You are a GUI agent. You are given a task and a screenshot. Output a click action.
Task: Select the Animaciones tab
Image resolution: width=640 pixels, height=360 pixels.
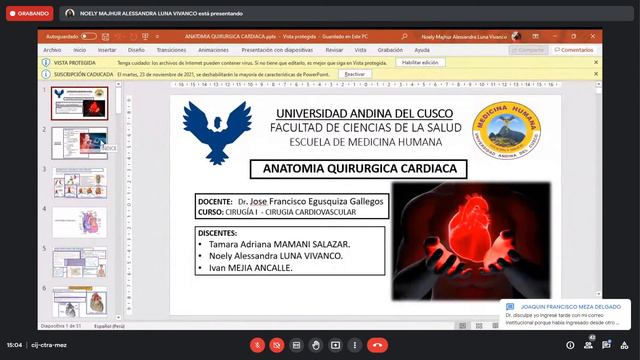[x=213, y=50]
